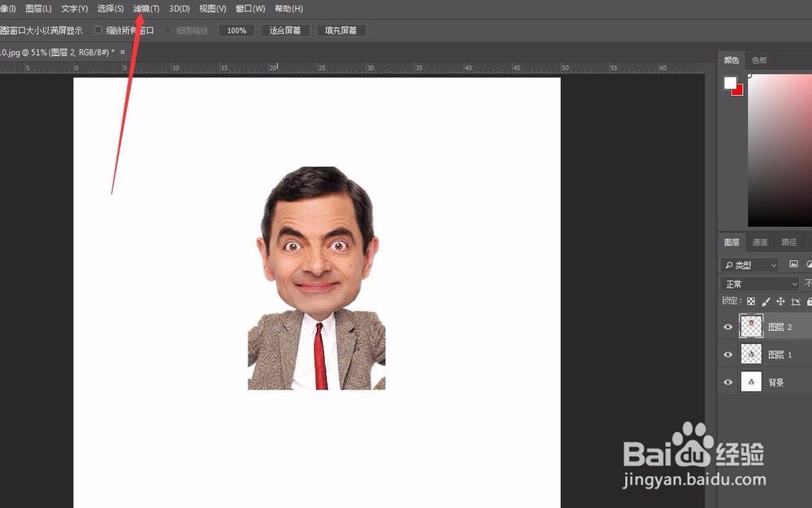The image size is (812, 508).
Task: Select the 图层 tab in the layers panel
Action: 732,242
